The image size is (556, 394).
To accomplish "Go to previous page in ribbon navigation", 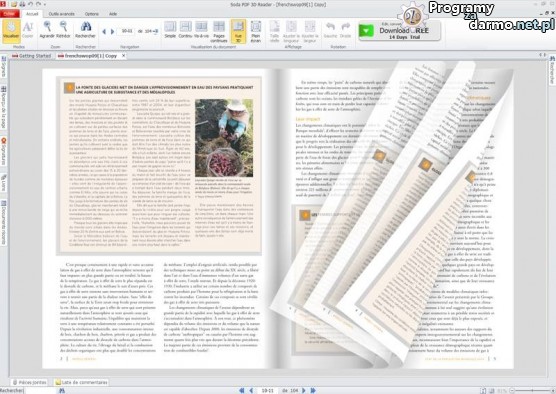I will pos(104,31).
